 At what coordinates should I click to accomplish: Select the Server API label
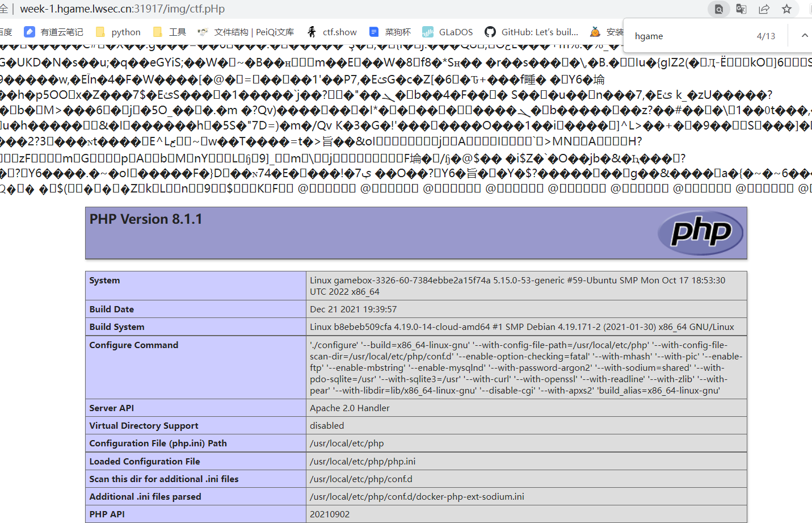pos(111,408)
